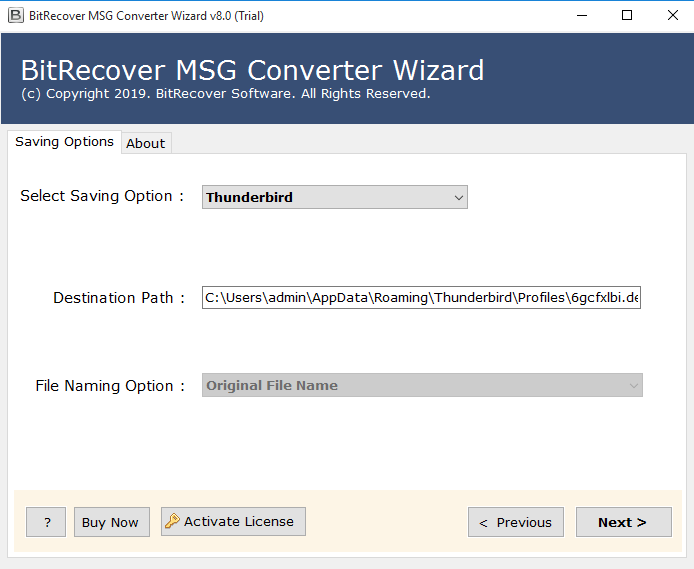The height and width of the screenshot is (569, 694).
Task: Open help with the question mark button
Action: pos(46,522)
